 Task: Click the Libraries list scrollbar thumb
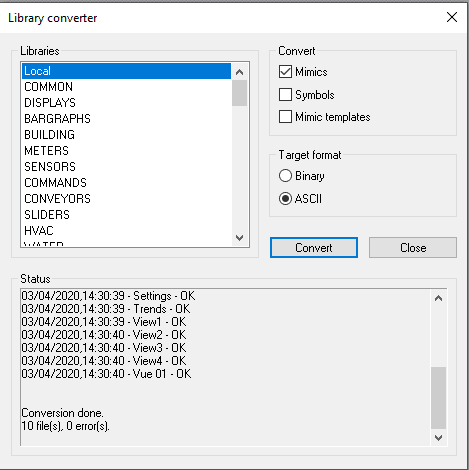[x=239, y=93]
